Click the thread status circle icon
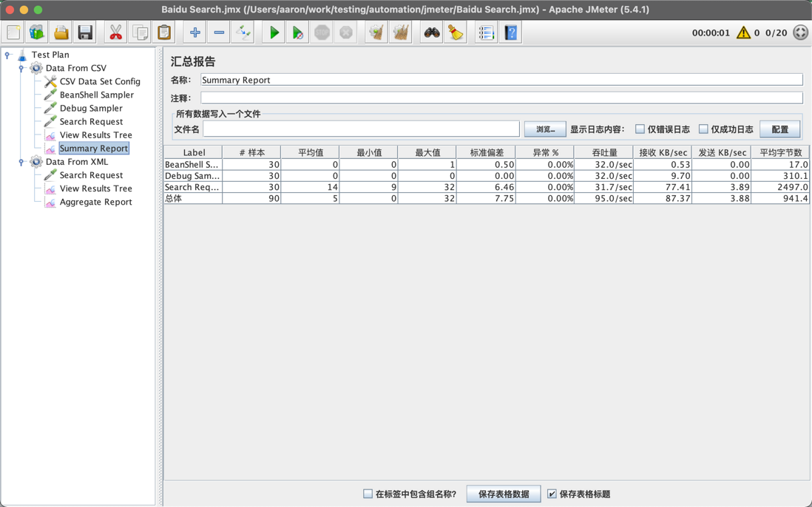812x507 pixels. 800,33
